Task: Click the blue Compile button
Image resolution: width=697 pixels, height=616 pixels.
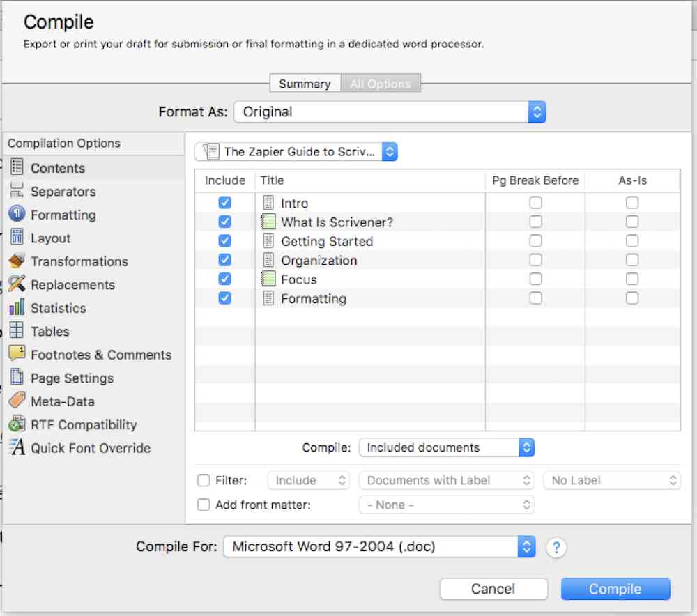Action: [615, 589]
